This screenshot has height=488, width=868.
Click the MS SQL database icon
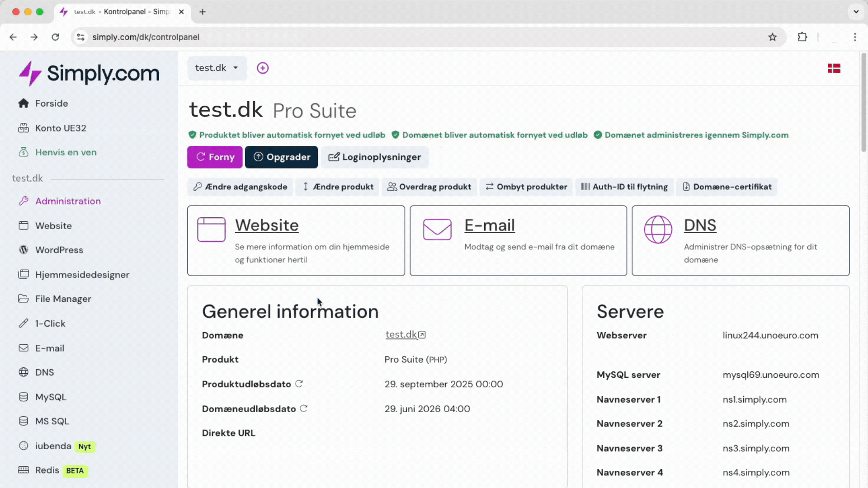tap(24, 421)
